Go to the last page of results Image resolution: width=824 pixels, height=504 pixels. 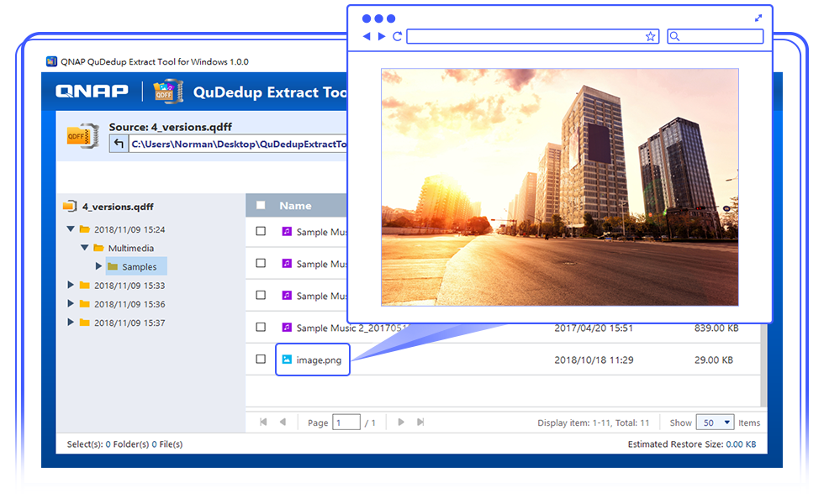(x=421, y=423)
